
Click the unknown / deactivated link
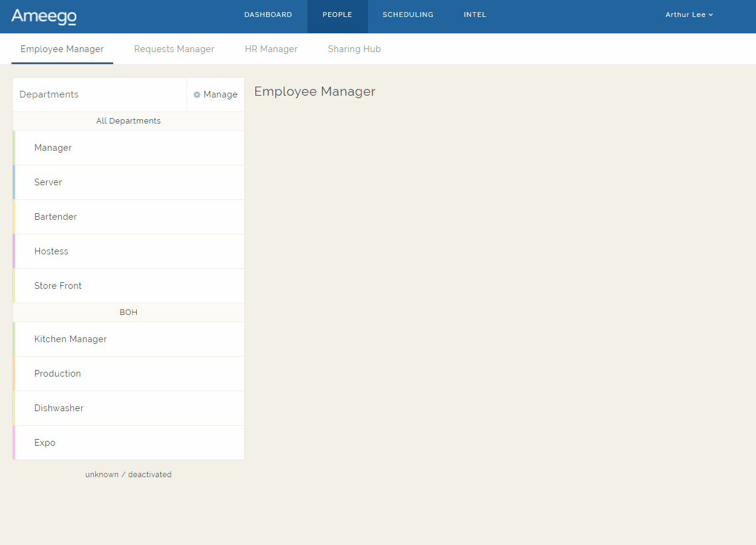(x=128, y=474)
